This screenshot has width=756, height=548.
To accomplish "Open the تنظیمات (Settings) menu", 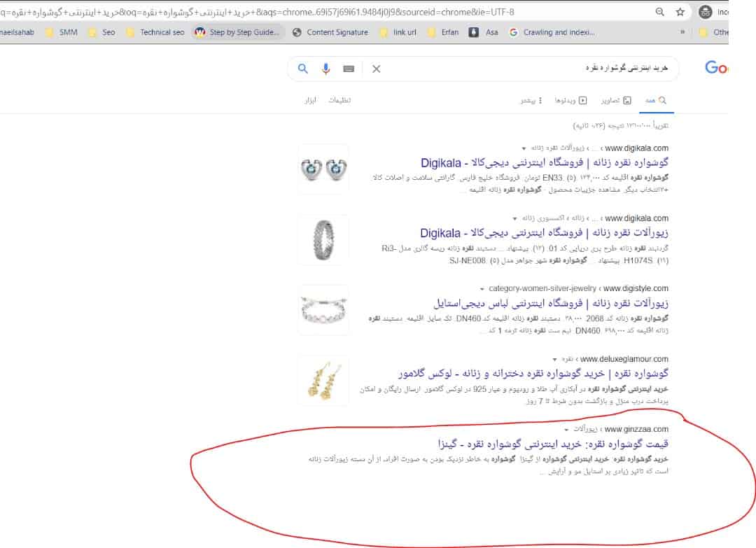I will (340, 100).
